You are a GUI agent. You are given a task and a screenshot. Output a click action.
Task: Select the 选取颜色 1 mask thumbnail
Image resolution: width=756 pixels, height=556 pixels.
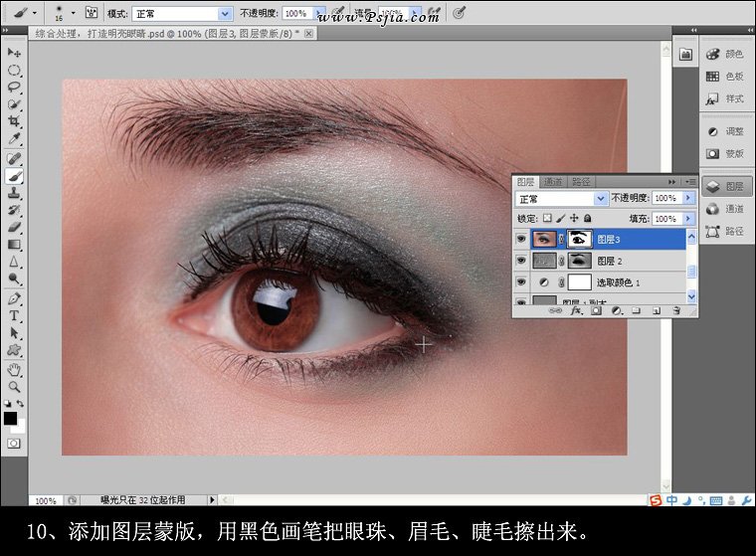[580, 282]
